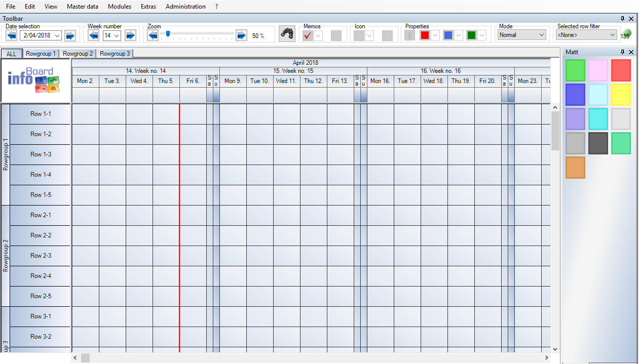639x364 pixels.
Task: Select the yellow color swatch in Matt panel
Action: [x=621, y=95]
